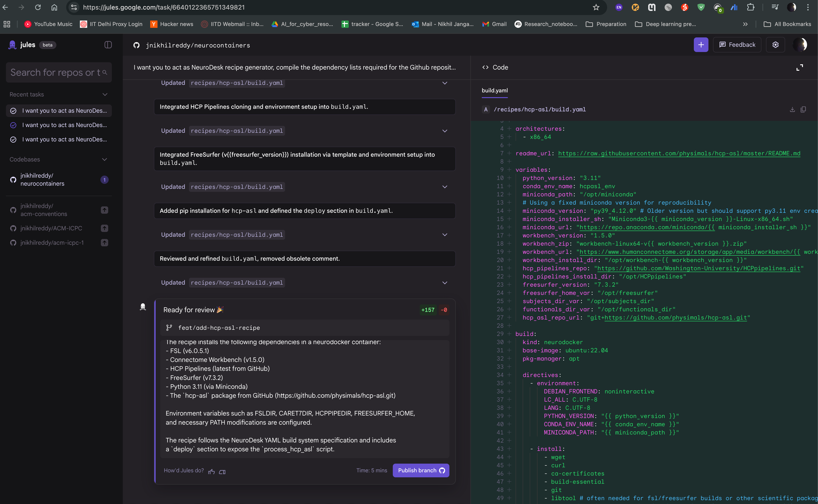Click the search repos input field
This screenshot has height=504, width=818.
pyautogui.click(x=55, y=72)
